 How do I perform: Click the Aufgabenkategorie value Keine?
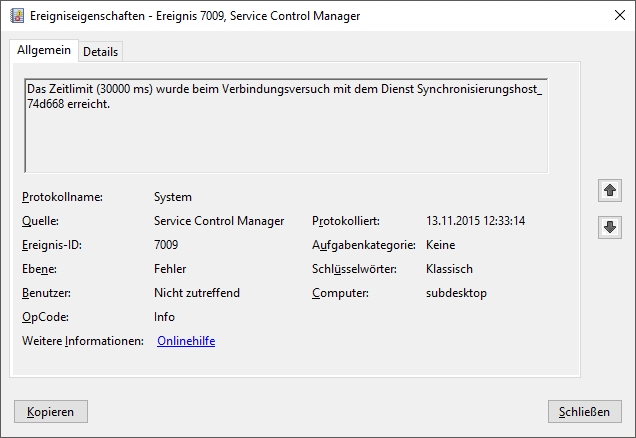pos(440,245)
